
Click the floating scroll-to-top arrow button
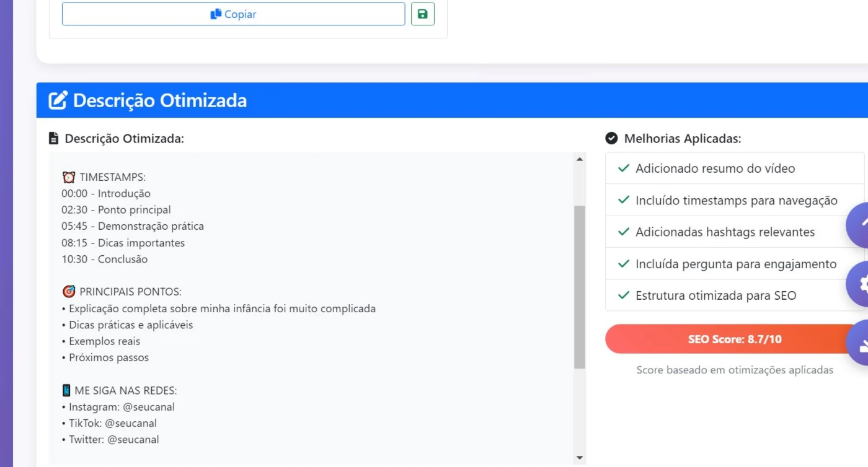[859, 225]
